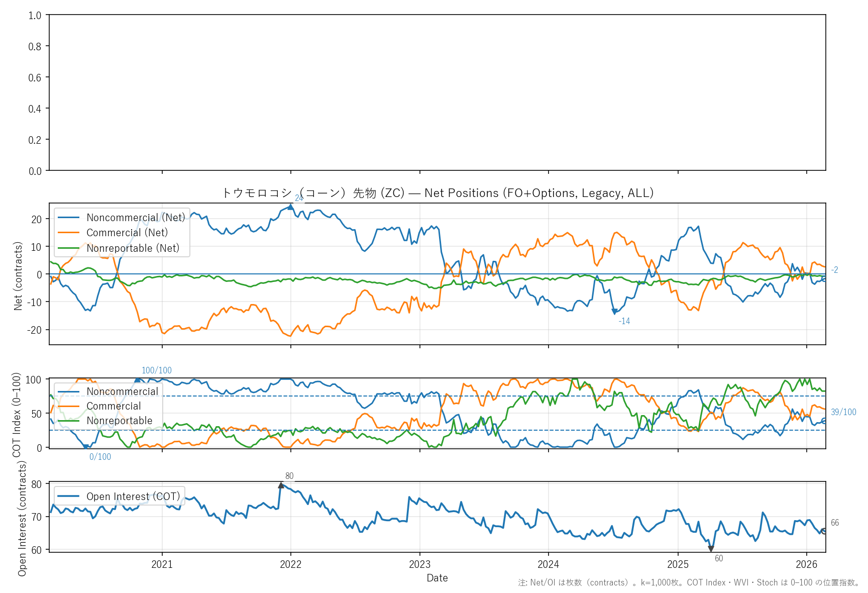
Task: Click the green Nonreportable swatch in the COT Index legend
Action: (68, 421)
